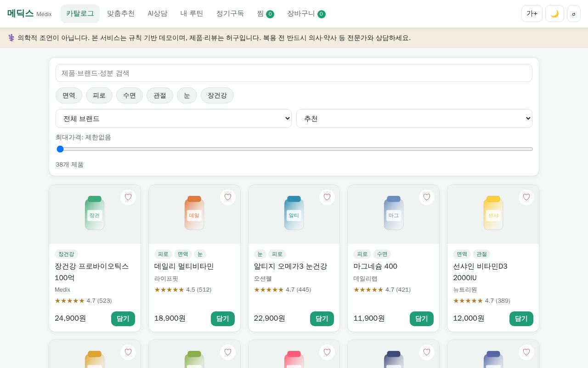588x368 pixels.
Task: Click 담기 for 데일리 멀티비타민
Action: pos(223,319)
